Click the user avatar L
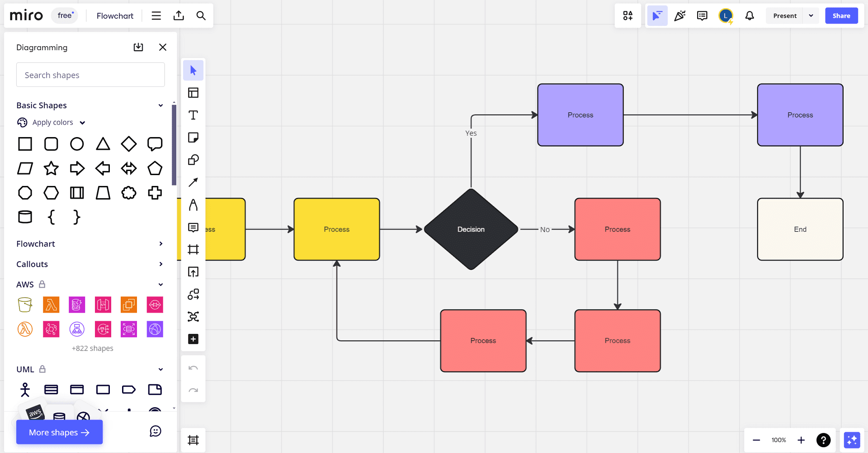Screen dimensions: 868x453 point(726,16)
